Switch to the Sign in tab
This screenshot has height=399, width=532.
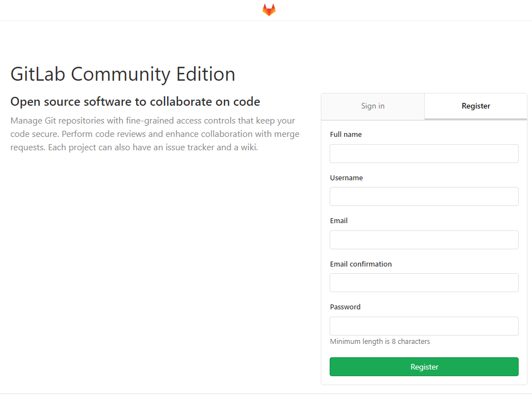click(372, 106)
